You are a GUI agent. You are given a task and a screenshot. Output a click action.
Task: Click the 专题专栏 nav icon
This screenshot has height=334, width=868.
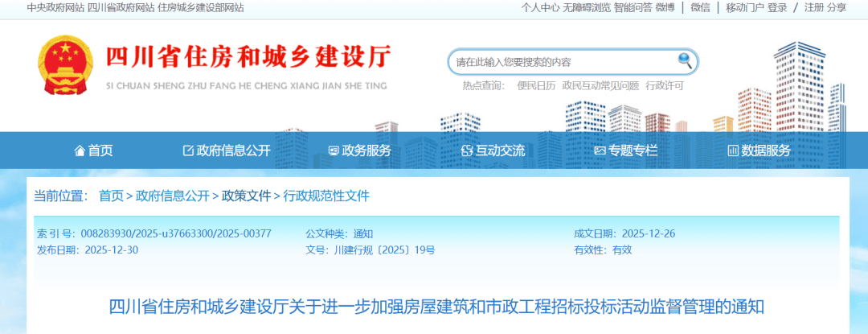600,151
